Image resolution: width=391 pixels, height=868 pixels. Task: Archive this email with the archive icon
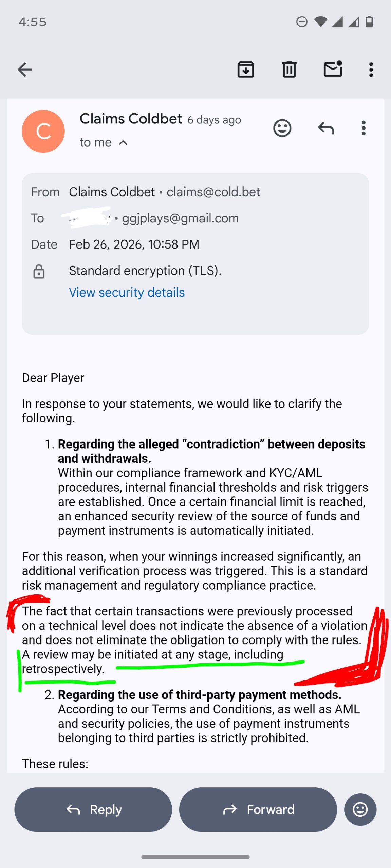coord(246,70)
